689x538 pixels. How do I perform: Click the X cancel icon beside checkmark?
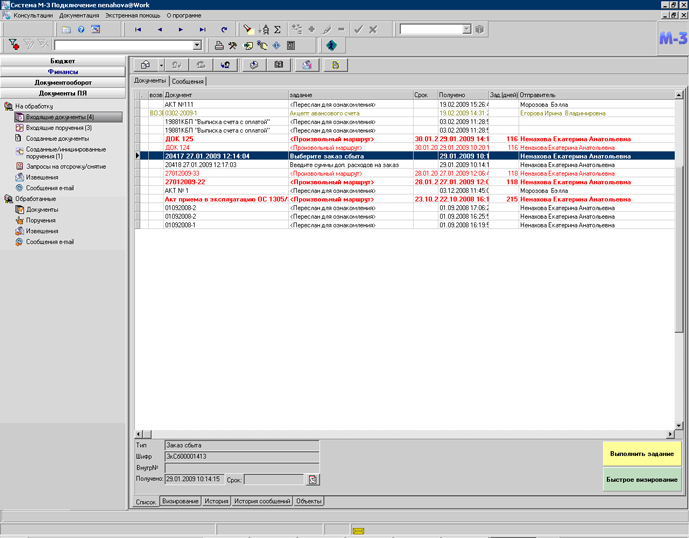373,29
